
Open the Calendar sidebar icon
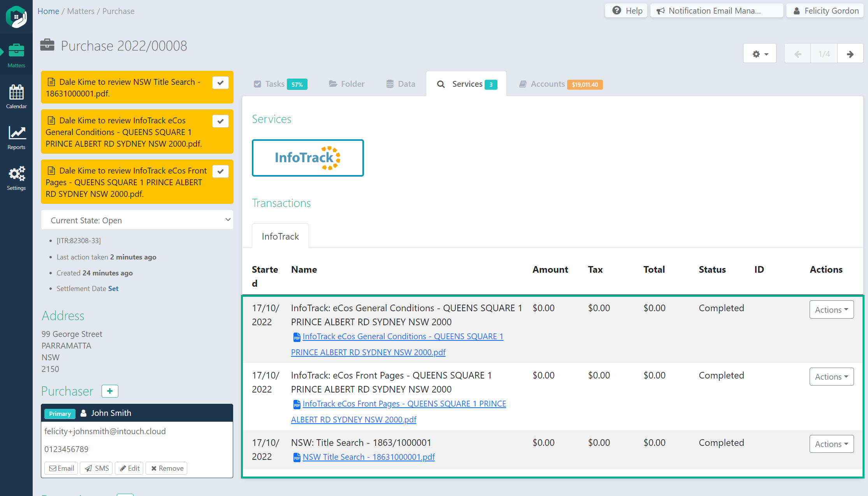(16, 96)
